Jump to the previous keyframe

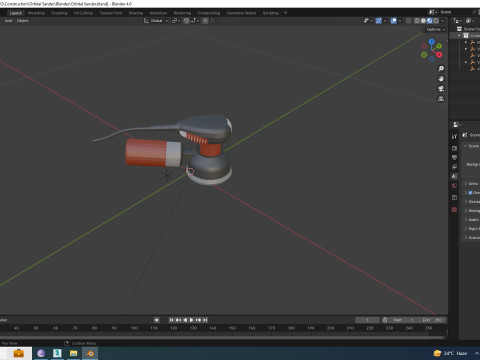(x=178, y=320)
